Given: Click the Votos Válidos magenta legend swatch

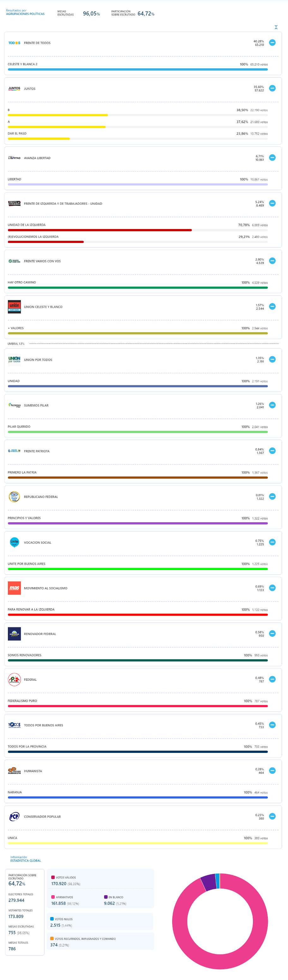Looking at the screenshot, I should tap(53, 877).
